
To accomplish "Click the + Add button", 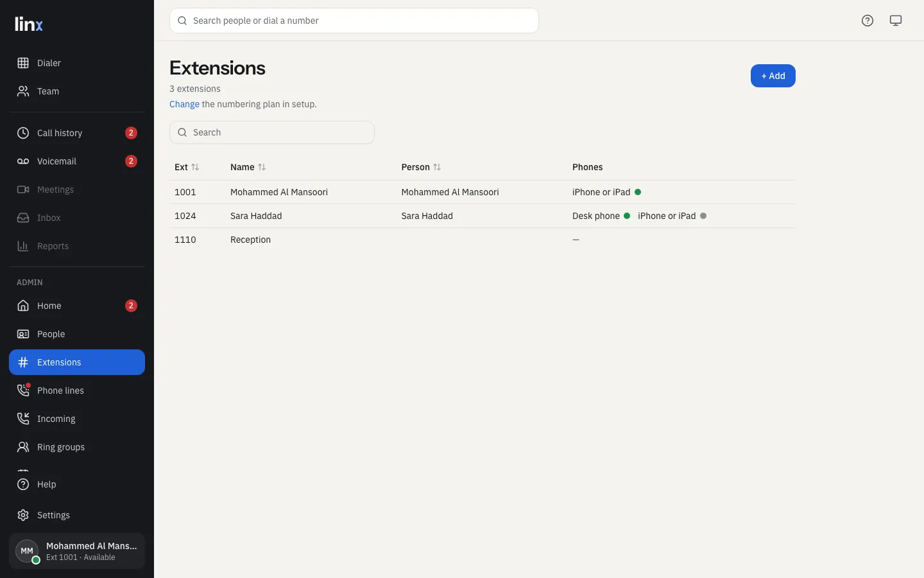I will tap(773, 76).
